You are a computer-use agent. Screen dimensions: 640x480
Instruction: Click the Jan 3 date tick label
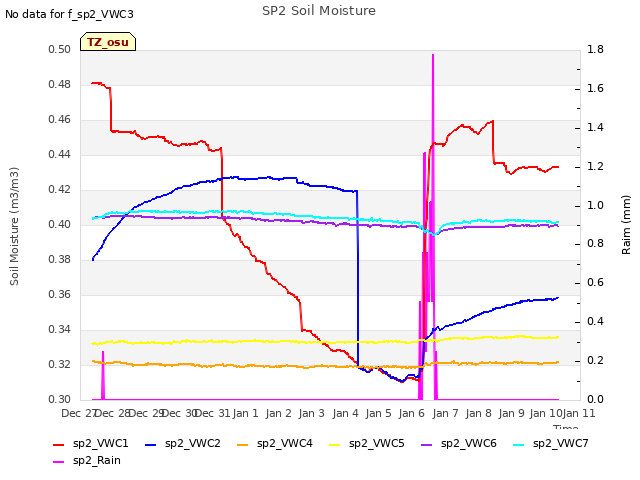tap(312, 413)
